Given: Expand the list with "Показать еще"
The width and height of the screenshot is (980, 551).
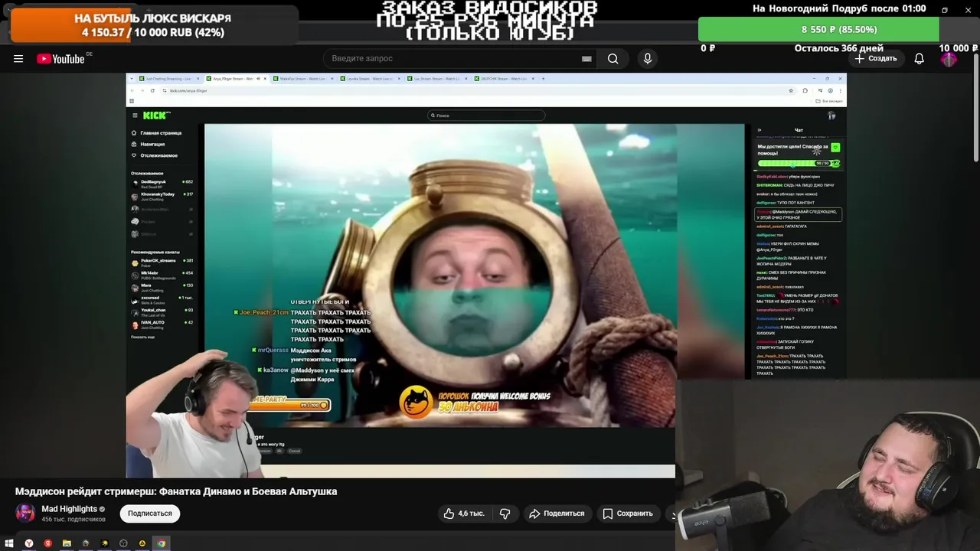Looking at the screenshot, I should [142, 337].
